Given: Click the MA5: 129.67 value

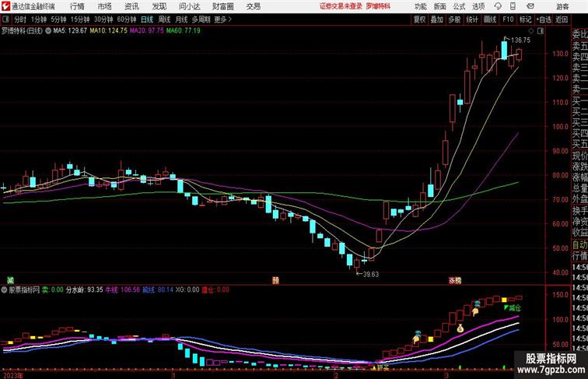Looking at the screenshot, I should pyautogui.click(x=70, y=31).
